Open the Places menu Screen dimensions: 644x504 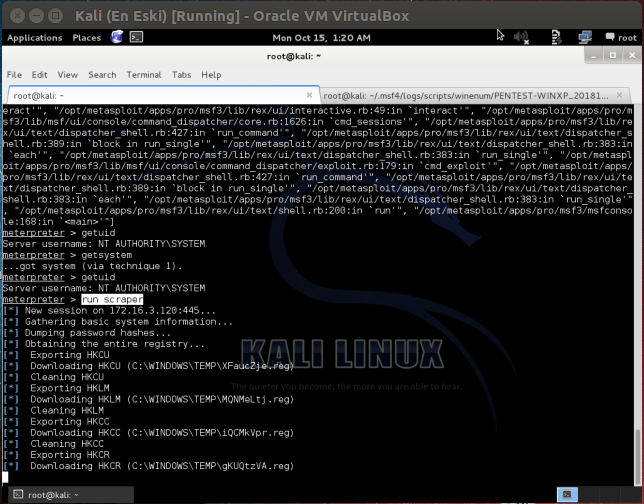(87, 38)
